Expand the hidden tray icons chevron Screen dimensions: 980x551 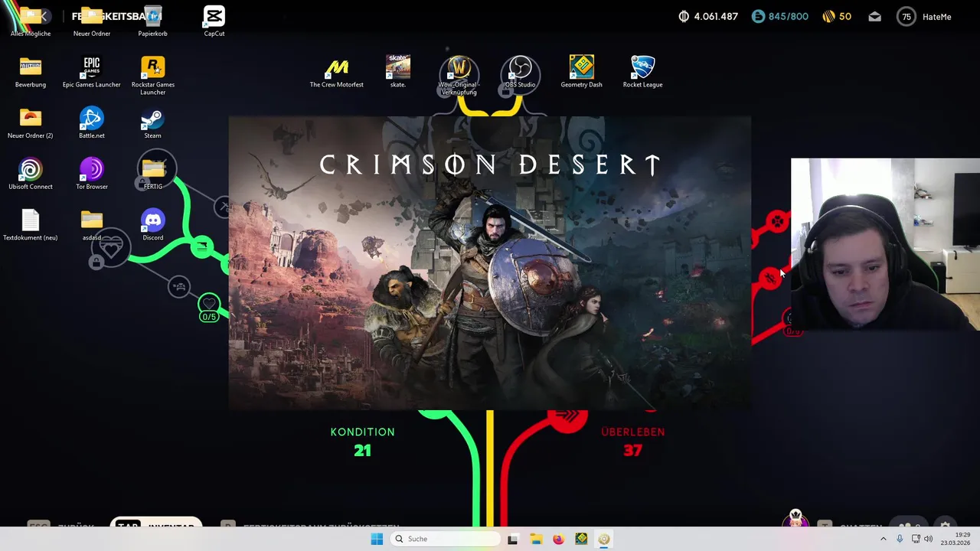click(x=883, y=539)
